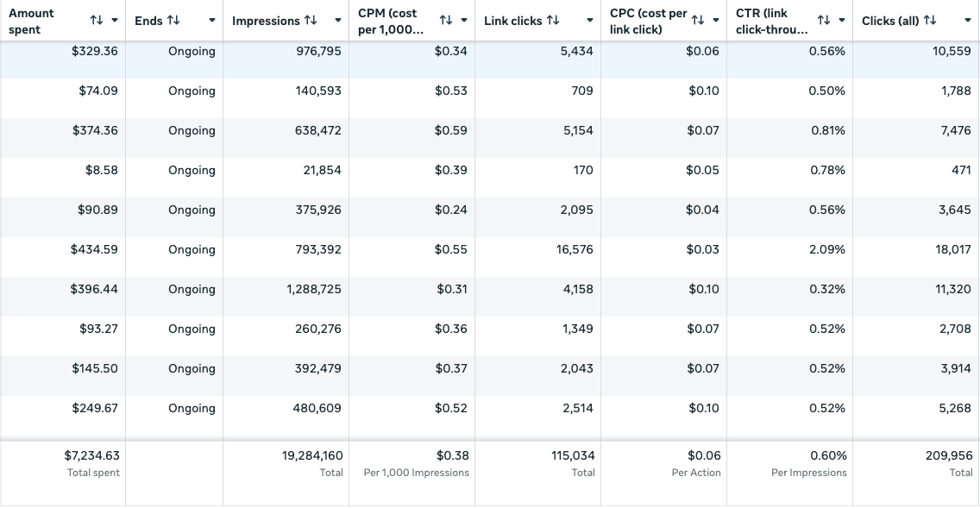This screenshot has width=980, height=508.
Task: Select the $396.44 amount spent cell
Action: click(x=94, y=289)
